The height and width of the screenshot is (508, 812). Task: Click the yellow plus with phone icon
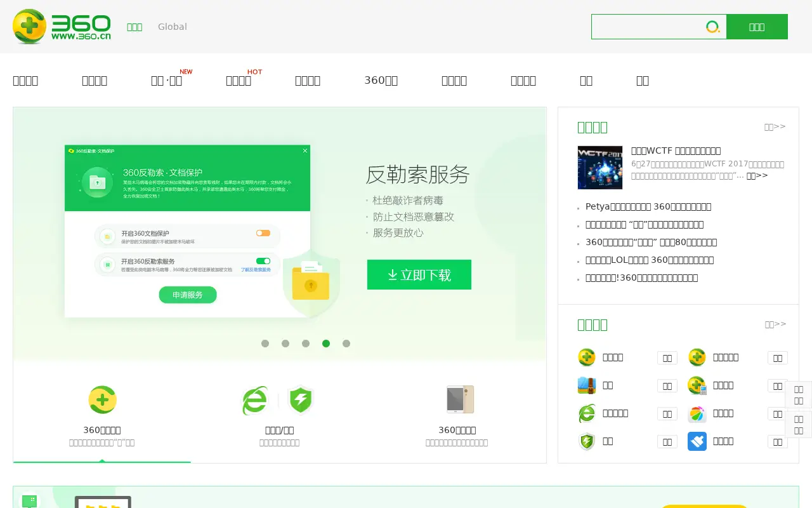pyautogui.click(x=697, y=385)
